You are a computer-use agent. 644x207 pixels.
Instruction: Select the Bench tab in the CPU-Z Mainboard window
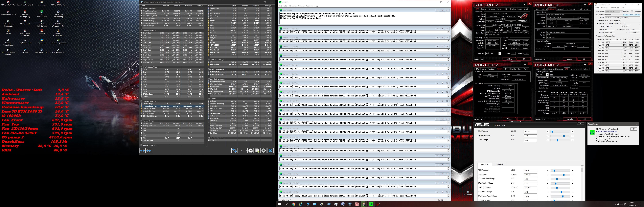[580, 9]
